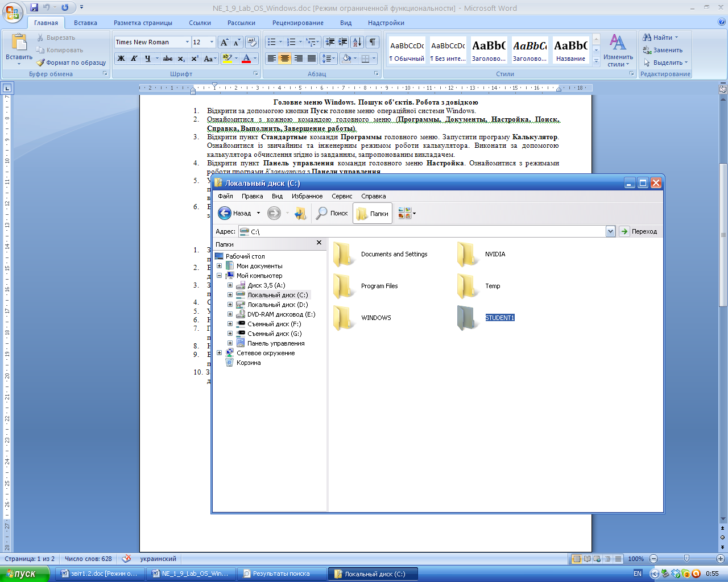The image size is (728, 582).
Task: Select the font color swatch
Action: [x=246, y=59]
